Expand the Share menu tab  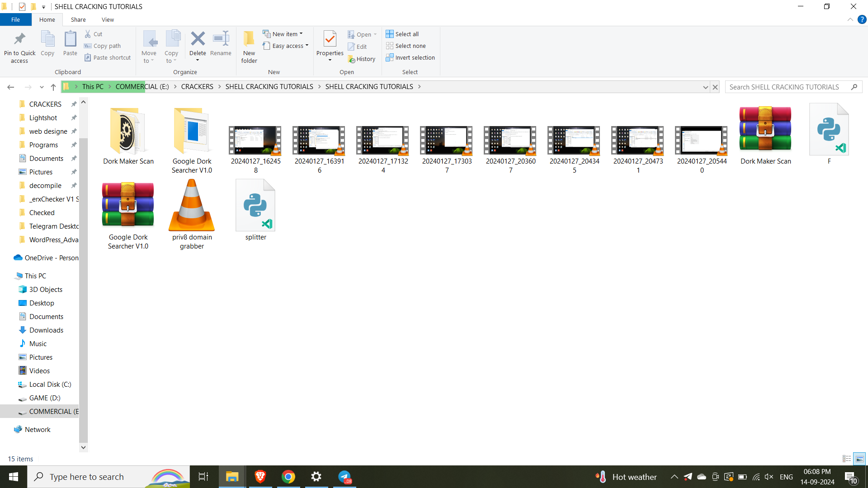[x=77, y=20]
